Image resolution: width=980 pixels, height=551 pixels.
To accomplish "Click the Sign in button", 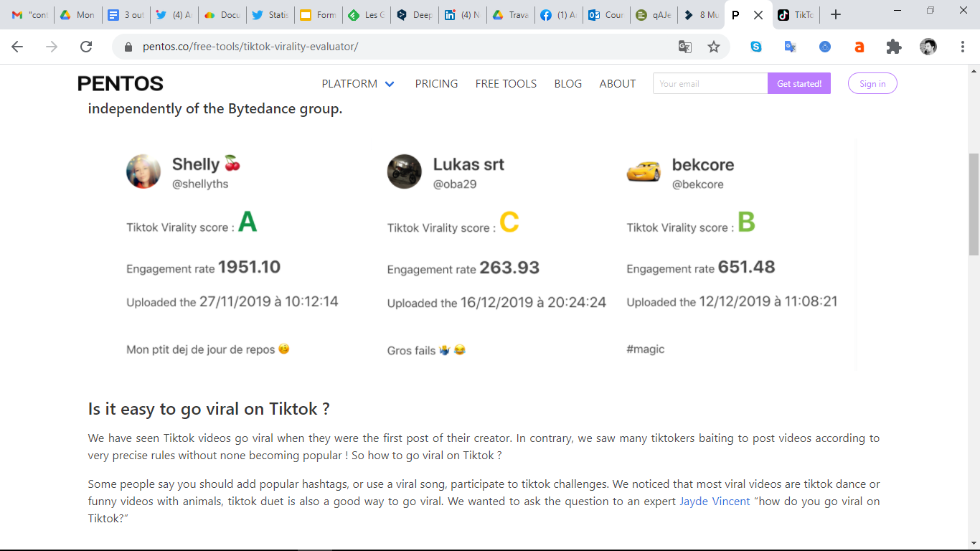I will [872, 84].
